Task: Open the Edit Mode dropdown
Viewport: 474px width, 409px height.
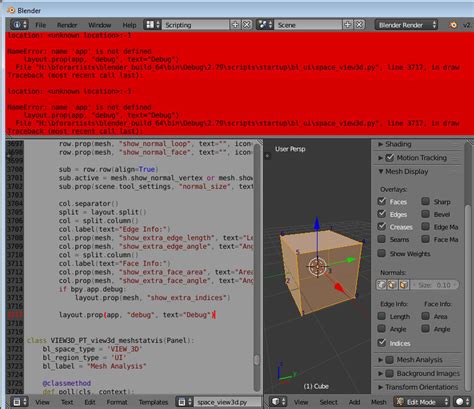Action: tap(422, 402)
